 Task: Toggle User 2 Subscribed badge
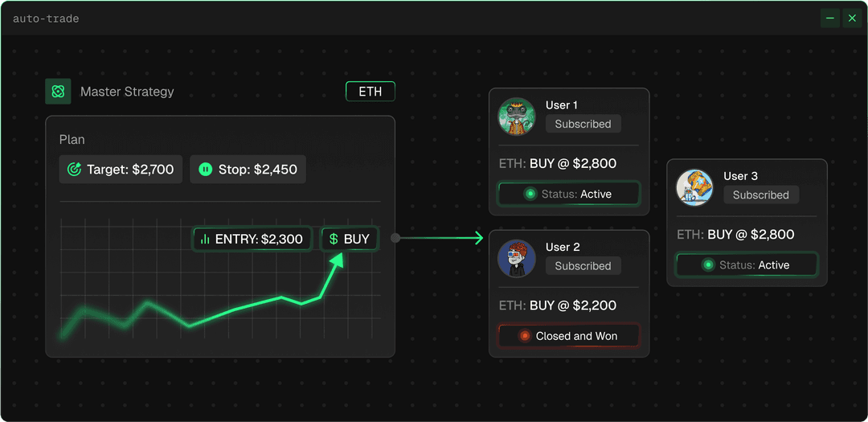tap(583, 266)
